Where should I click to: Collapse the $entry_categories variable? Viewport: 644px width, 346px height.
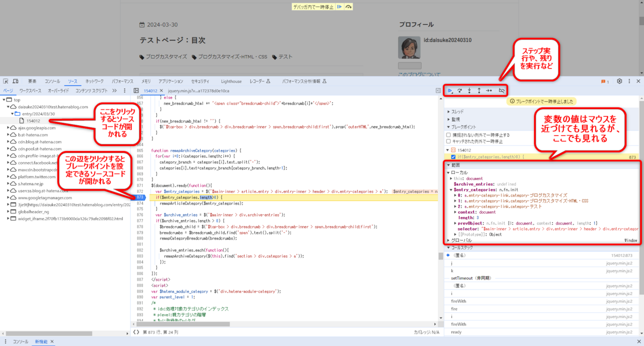451,190
